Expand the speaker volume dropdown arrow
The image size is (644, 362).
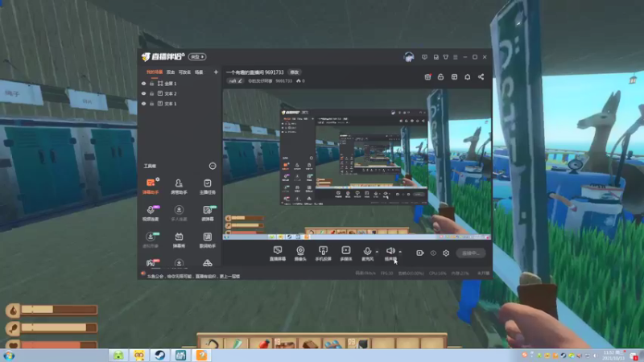(x=400, y=252)
